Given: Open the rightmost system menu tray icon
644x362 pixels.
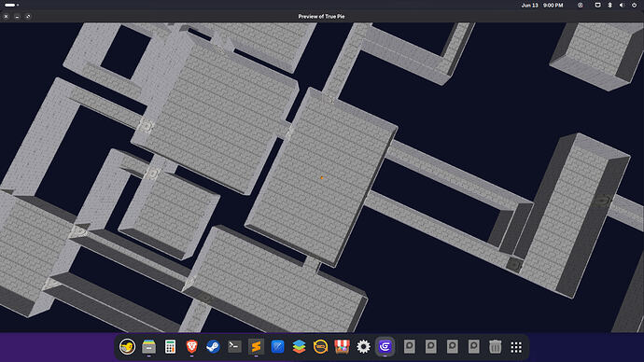Looking at the screenshot, I should (634, 6).
